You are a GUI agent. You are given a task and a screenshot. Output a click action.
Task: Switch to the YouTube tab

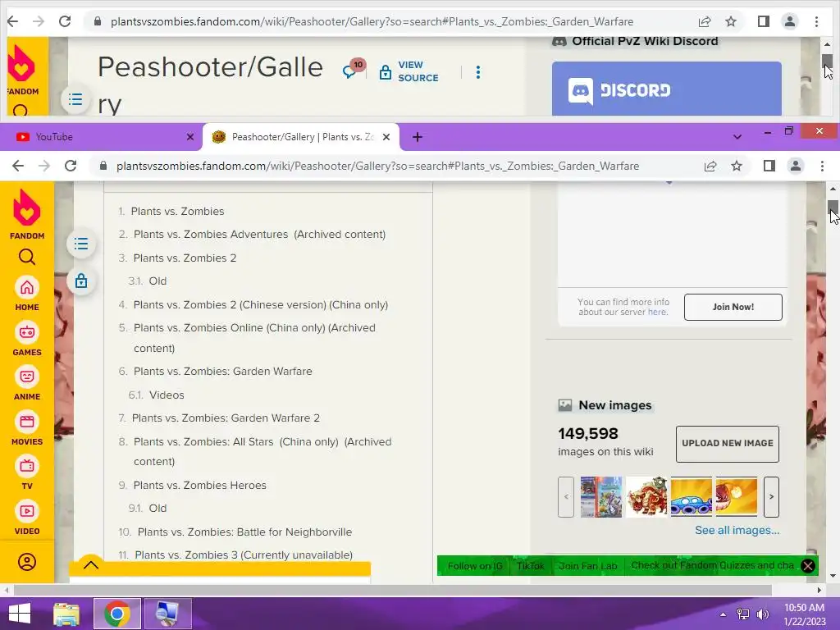coord(102,137)
